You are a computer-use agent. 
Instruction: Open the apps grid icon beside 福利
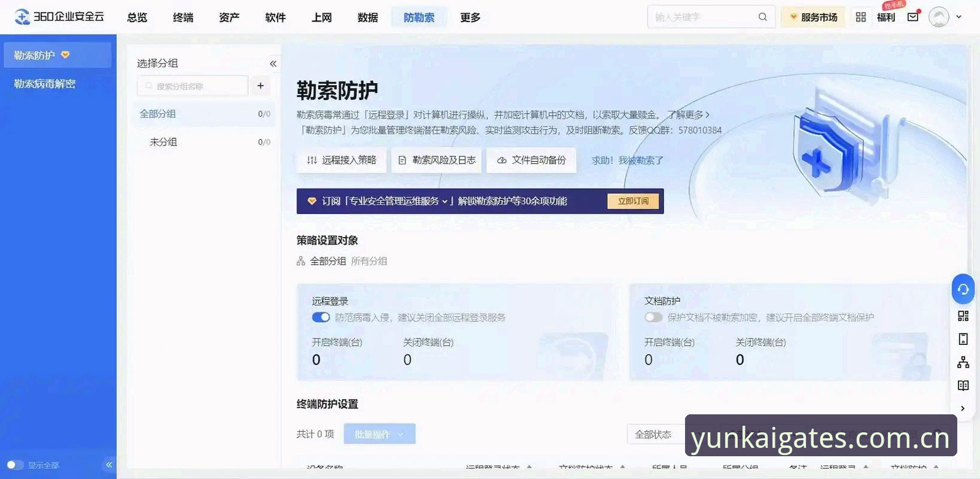click(861, 17)
